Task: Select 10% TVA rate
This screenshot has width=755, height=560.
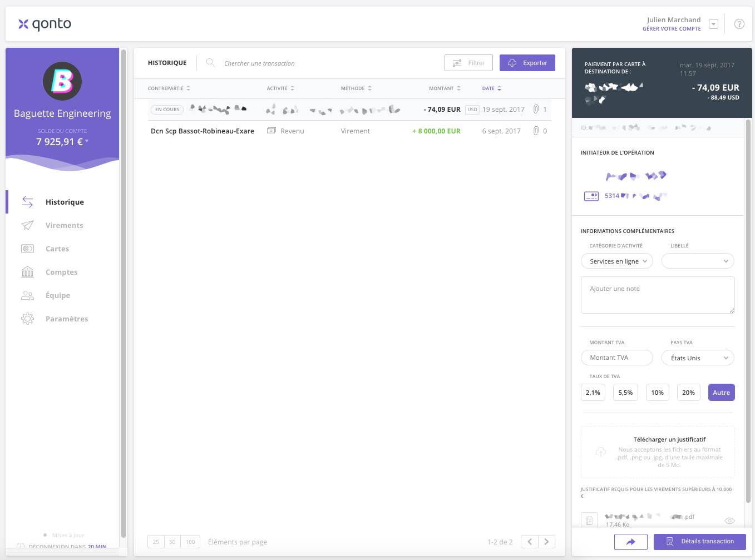Action: (x=657, y=393)
